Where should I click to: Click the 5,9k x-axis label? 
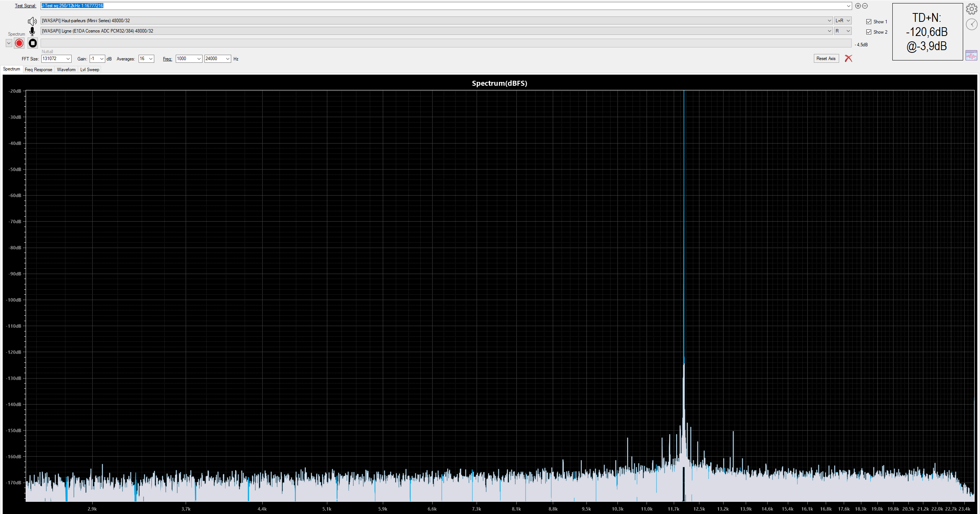[x=382, y=509]
